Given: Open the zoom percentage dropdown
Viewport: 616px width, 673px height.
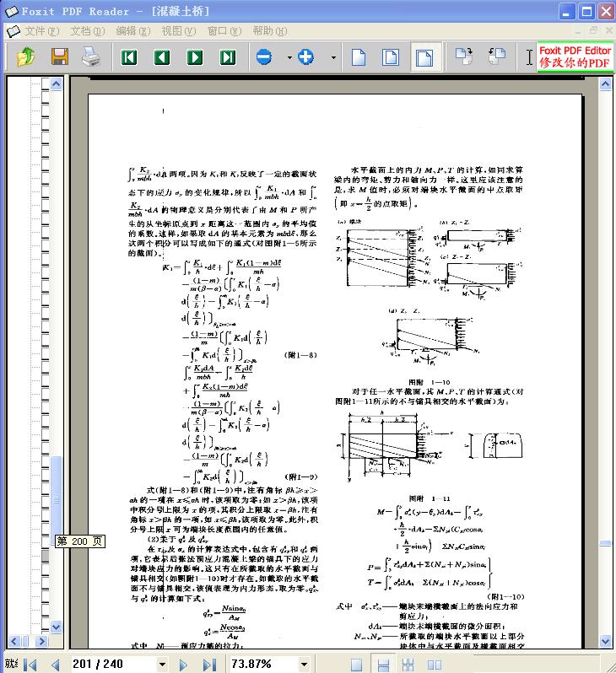Looking at the screenshot, I should (304, 665).
